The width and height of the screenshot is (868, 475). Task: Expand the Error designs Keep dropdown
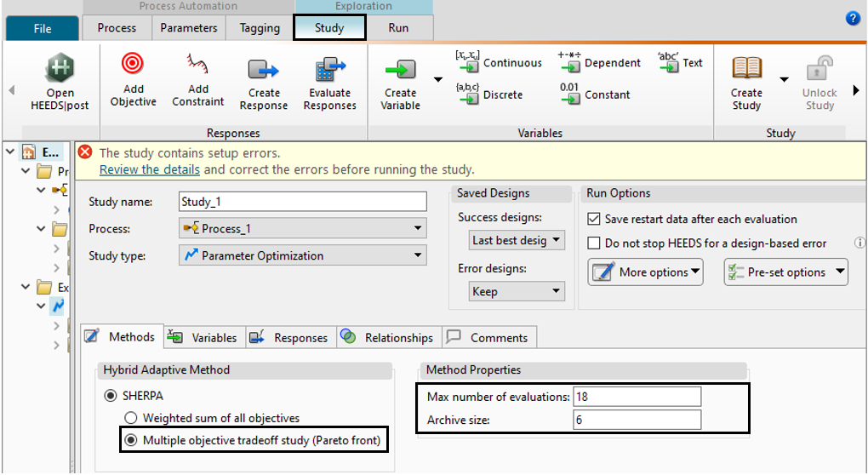pyautogui.click(x=517, y=291)
